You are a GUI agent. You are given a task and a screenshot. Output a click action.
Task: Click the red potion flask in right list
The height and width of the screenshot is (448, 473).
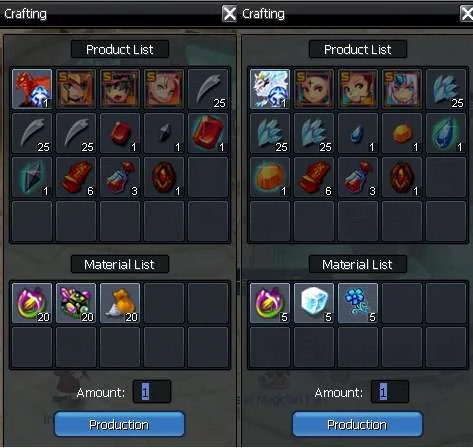tap(358, 177)
